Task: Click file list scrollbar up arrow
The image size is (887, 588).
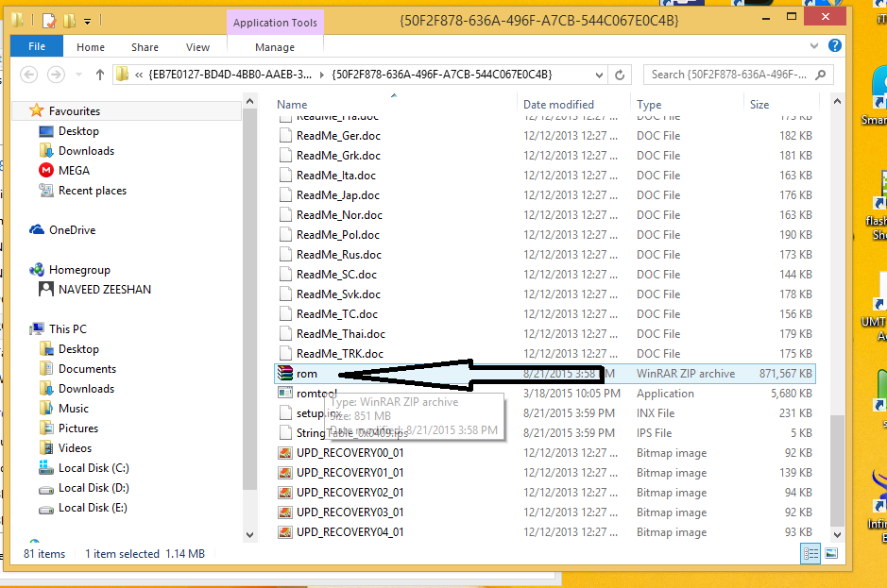Action: click(837, 101)
